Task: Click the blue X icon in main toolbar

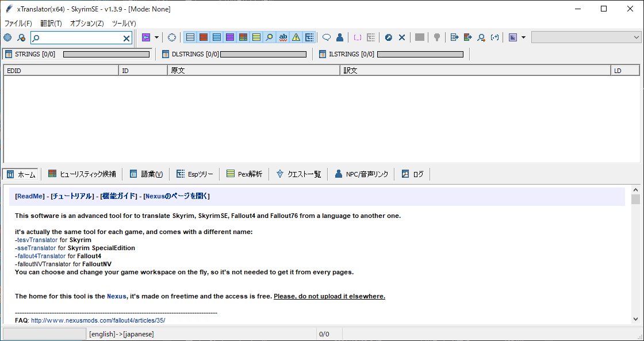Action: [x=402, y=38]
